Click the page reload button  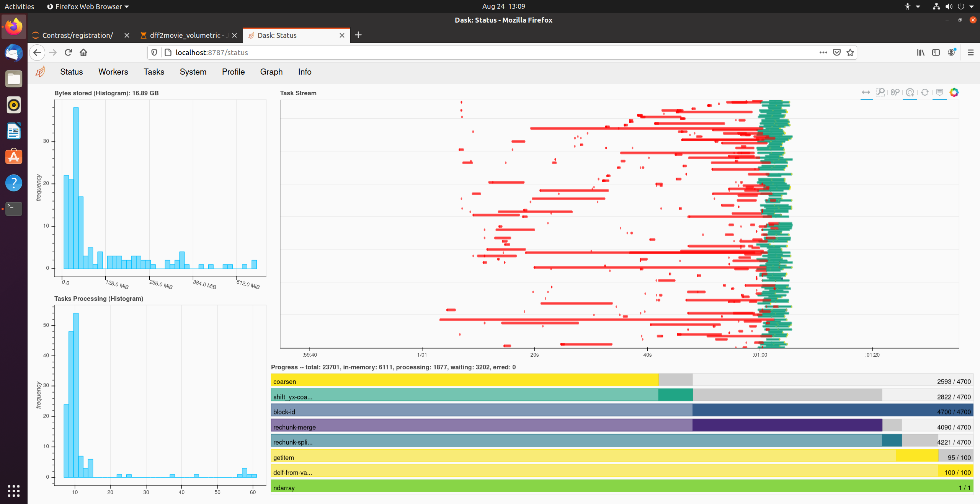tap(68, 52)
